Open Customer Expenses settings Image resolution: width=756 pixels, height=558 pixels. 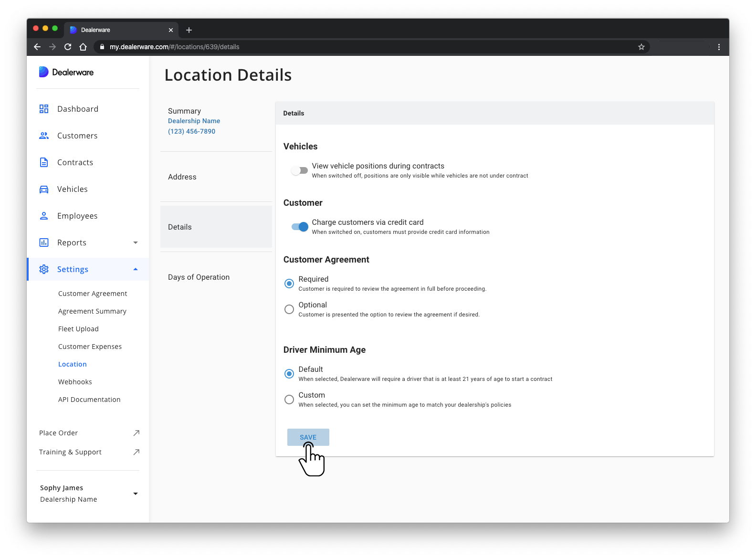coord(90,347)
